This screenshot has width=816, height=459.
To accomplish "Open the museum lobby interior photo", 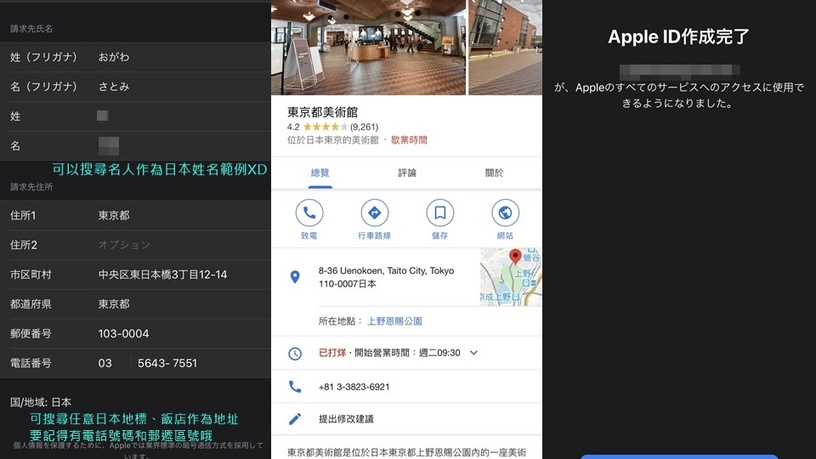I will tap(368, 47).
